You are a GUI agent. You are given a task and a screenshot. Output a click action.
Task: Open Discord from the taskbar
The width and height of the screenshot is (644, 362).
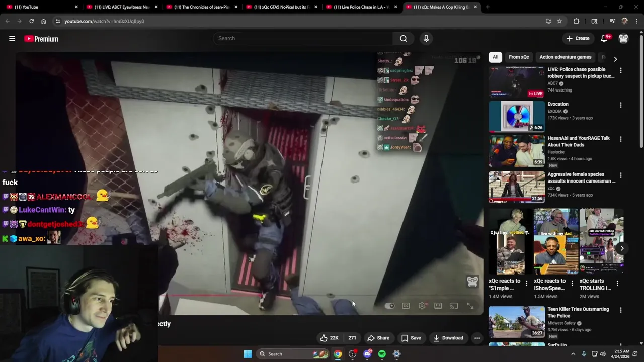[367, 354]
